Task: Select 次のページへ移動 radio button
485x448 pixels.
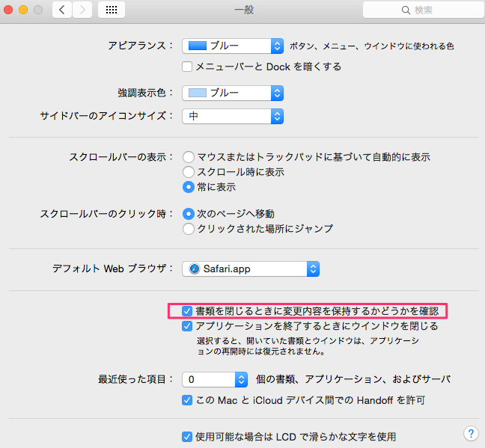Action: coord(189,214)
